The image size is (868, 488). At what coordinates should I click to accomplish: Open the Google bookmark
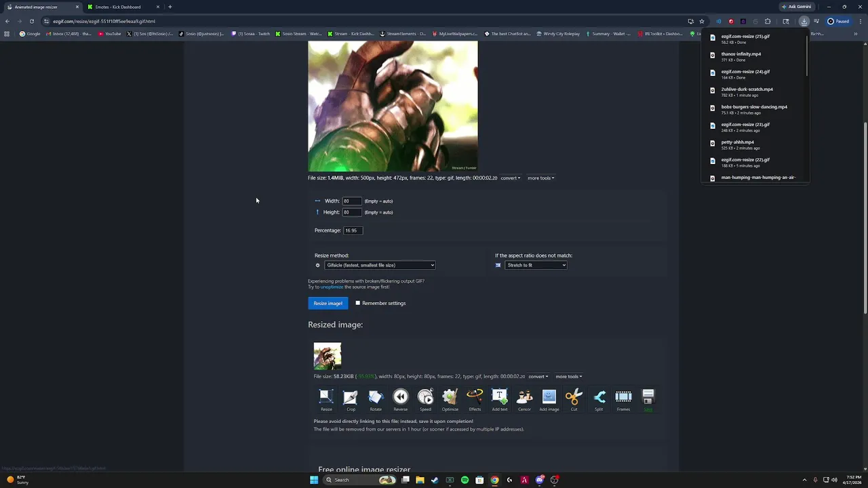tap(30, 34)
